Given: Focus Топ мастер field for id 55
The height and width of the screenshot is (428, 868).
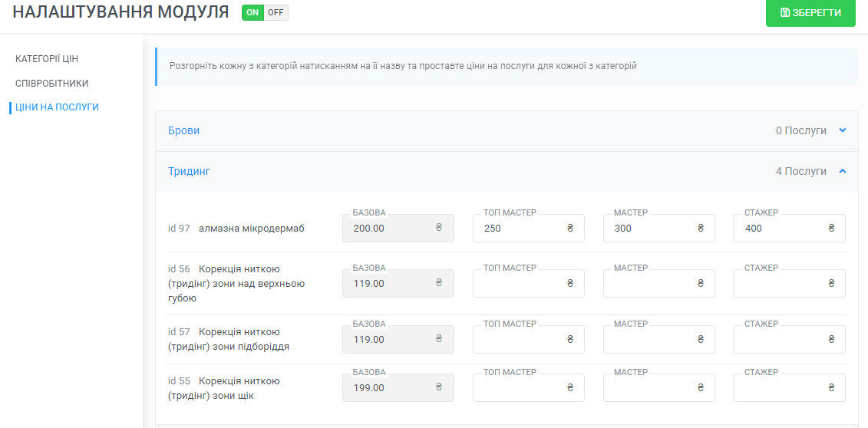Looking at the screenshot, I should (529, 387).
